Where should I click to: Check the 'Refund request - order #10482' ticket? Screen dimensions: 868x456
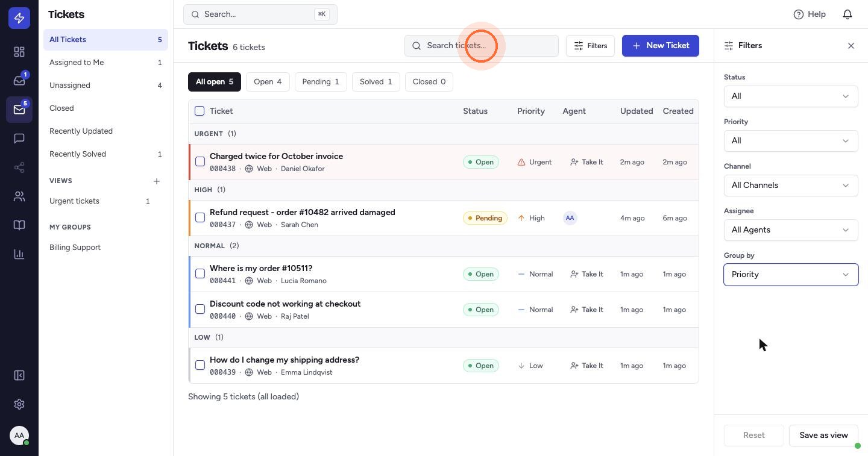[x=200, y=217]
